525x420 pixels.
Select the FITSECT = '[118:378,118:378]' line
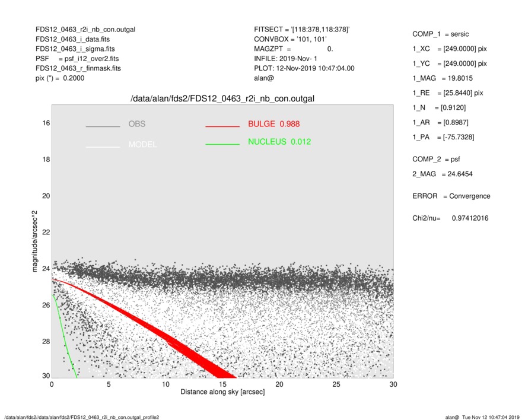click(x=302, y=30)
